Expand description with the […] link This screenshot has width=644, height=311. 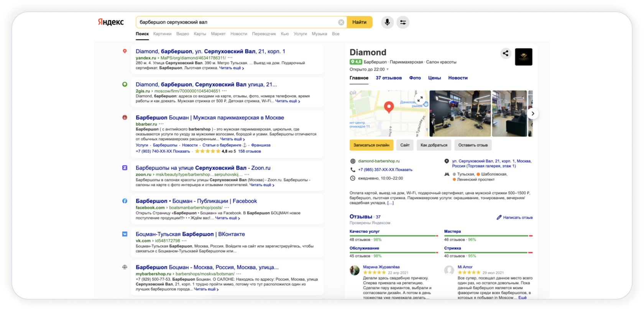pyautogui.click(x=390, y=203)
